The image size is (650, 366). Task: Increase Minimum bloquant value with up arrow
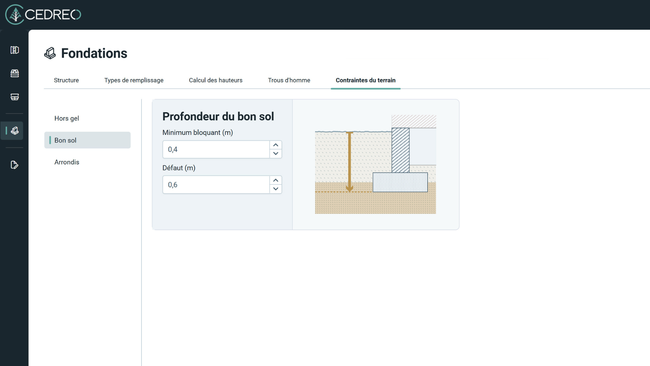point(276,145)
